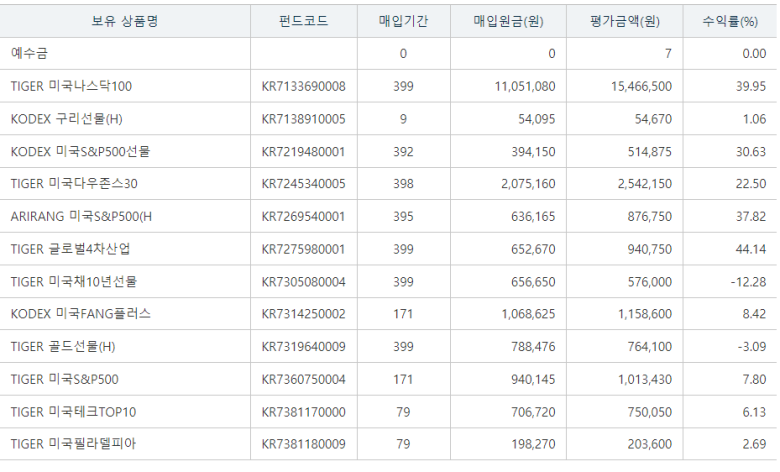Click the valuation amount 15,466,500
Screen dimensions: 780x472
point(641,86)
